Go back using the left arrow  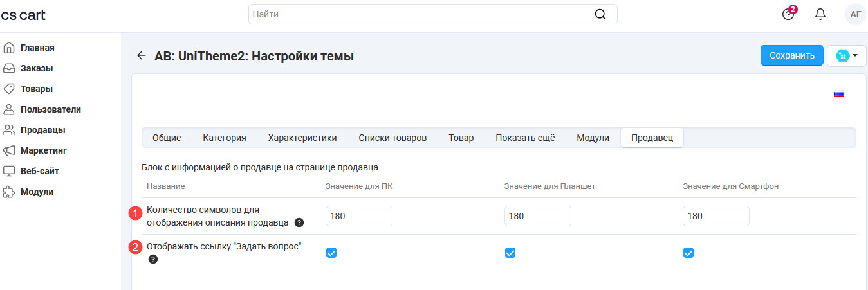142,56
